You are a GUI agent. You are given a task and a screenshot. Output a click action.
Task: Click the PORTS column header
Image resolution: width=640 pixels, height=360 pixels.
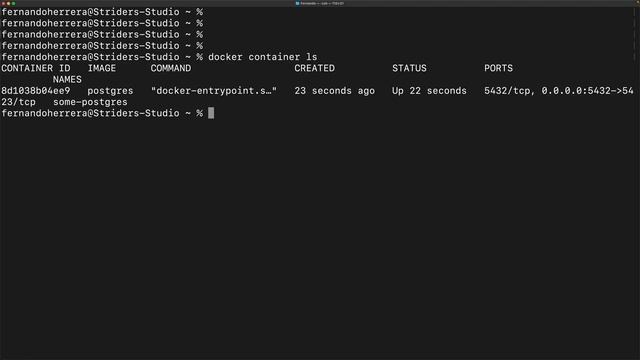click(498, 68)
